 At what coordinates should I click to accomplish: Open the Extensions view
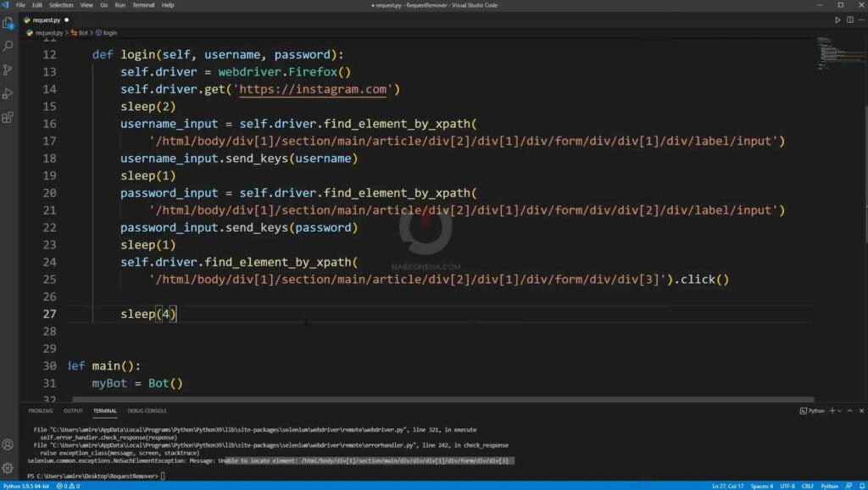click(8, 117)
